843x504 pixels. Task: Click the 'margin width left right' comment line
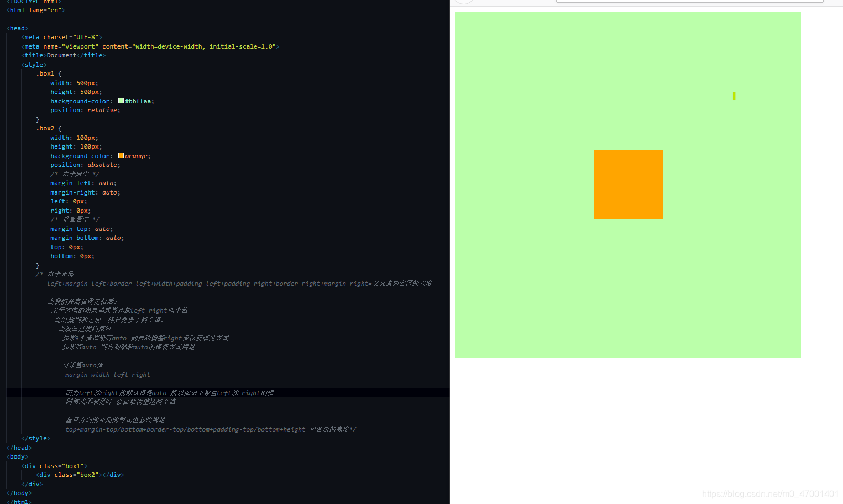108,375
